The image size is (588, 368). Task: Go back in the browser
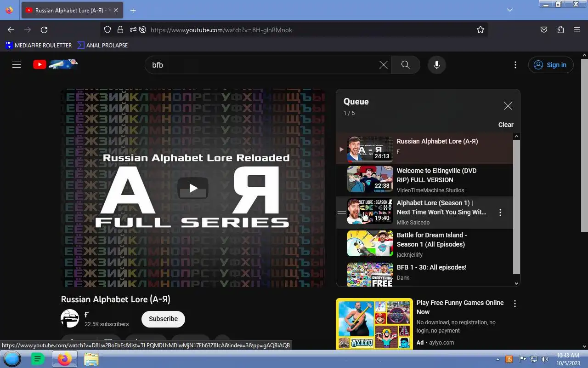click(11, 30)
